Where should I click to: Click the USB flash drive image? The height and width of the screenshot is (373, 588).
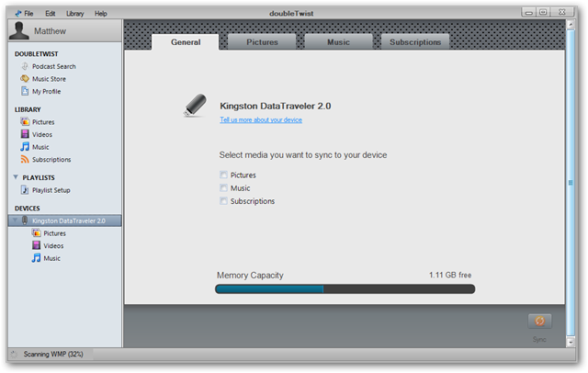point(195,106)
